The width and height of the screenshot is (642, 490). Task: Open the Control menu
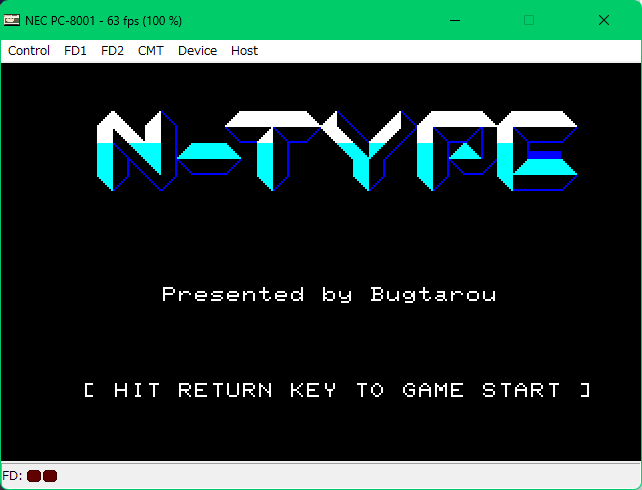click(x=29, y=51)
